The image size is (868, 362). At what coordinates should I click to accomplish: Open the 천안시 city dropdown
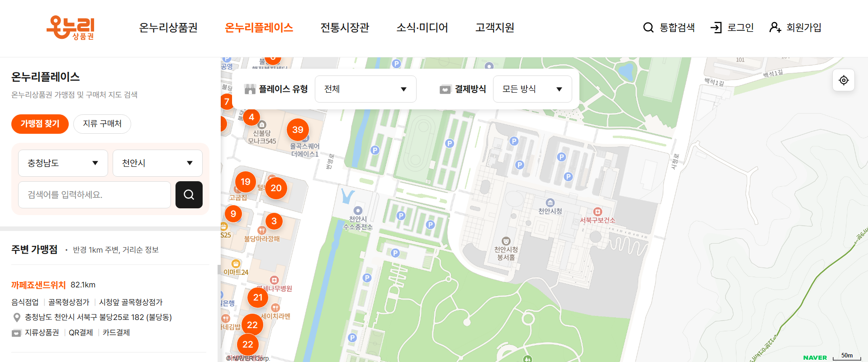pyautogui.click(x=157, y=163)
